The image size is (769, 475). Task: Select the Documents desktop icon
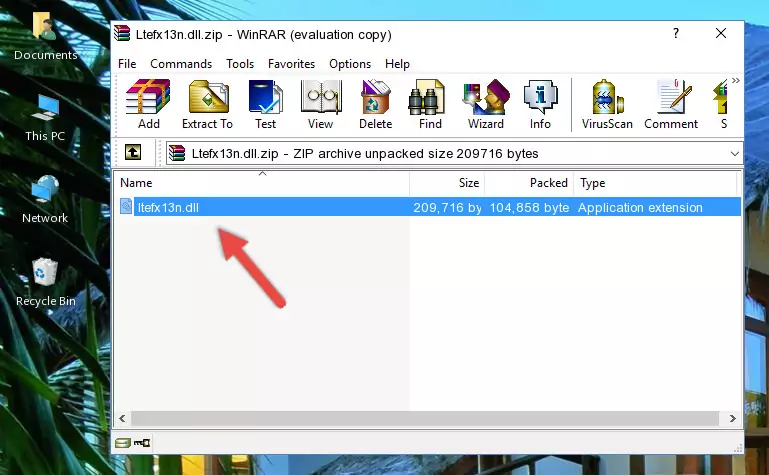(45, 37)
